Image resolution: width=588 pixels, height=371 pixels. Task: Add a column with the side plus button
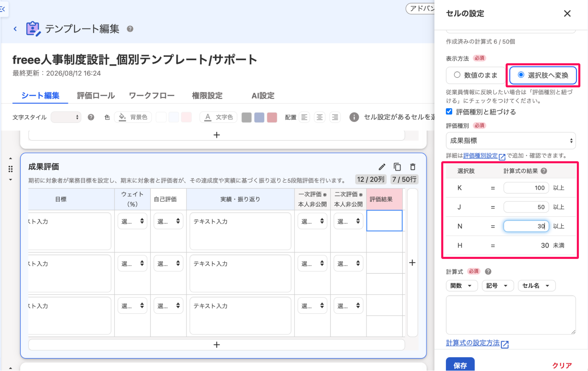point(412,262)
